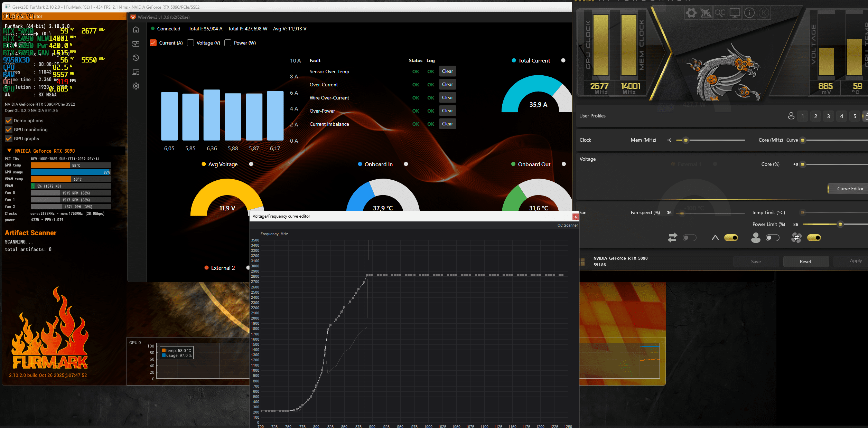This screenshot has width=868, height=428.
Task: Uncheck the Current (A) checkbox
Action: point(153,43)
